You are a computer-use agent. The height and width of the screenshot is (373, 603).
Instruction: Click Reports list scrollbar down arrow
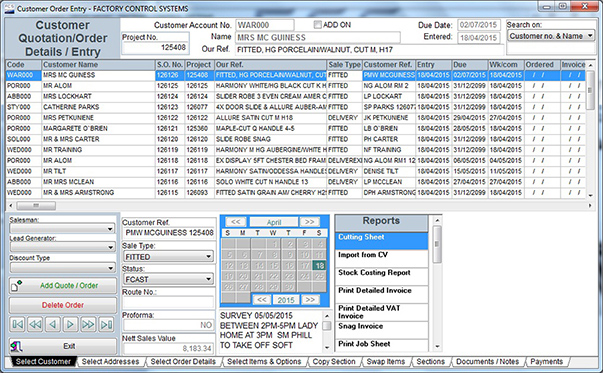[437, 346]
